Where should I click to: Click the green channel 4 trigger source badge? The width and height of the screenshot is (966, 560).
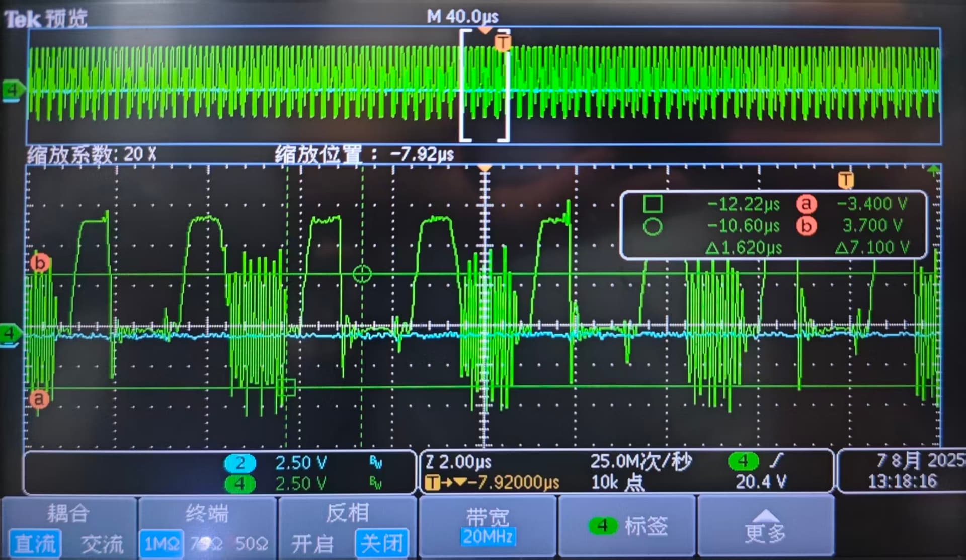click(743, 461)
